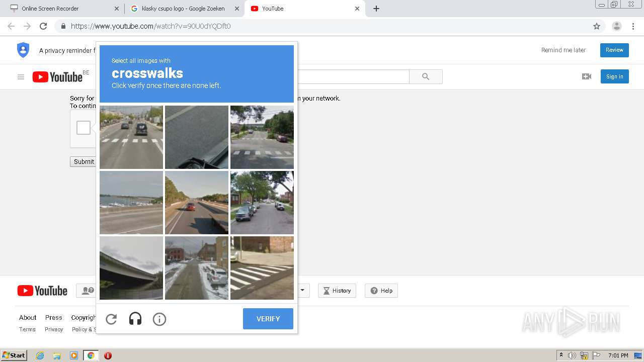Click the taskbar clock 7:01 PM
Image resolution: width=644 pixels, height=362 pixels.
pyautogui.click(x=618, y=355)
